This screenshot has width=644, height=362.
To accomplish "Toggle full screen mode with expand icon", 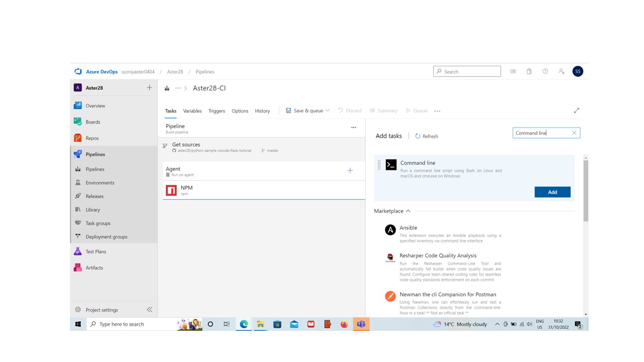I will 577,111.
